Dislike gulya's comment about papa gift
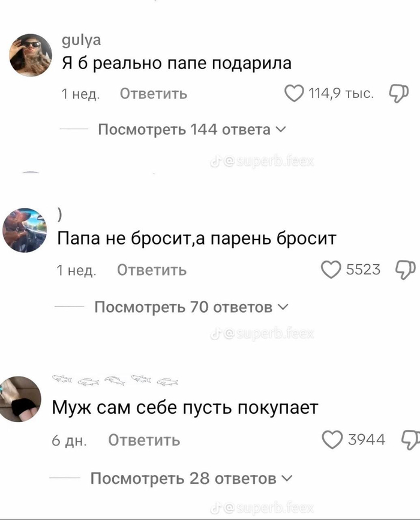Viewport: 420px width, 520px height. tap(398, 94)
